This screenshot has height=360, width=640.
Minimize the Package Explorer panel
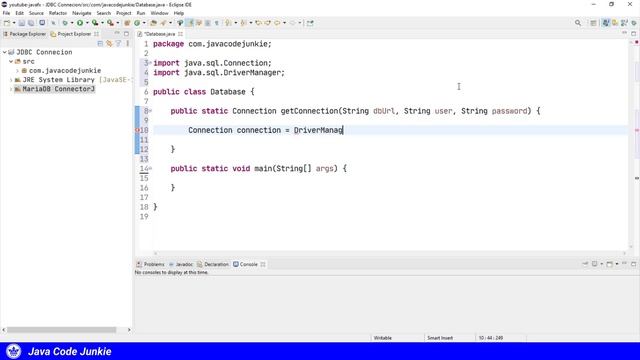click(x=117, y=34)
